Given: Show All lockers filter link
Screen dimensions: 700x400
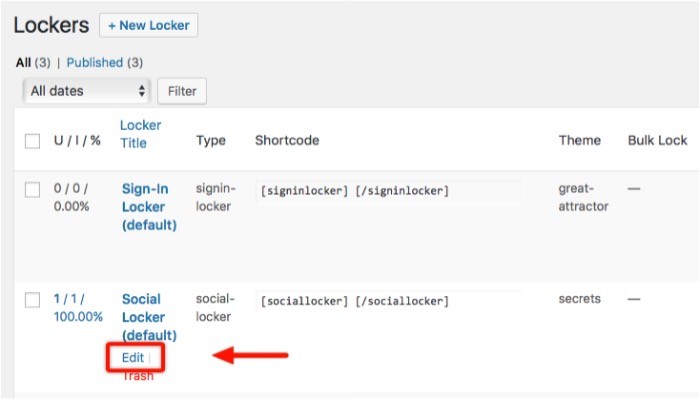Looking at the screenshot, I should pos(23,62).
